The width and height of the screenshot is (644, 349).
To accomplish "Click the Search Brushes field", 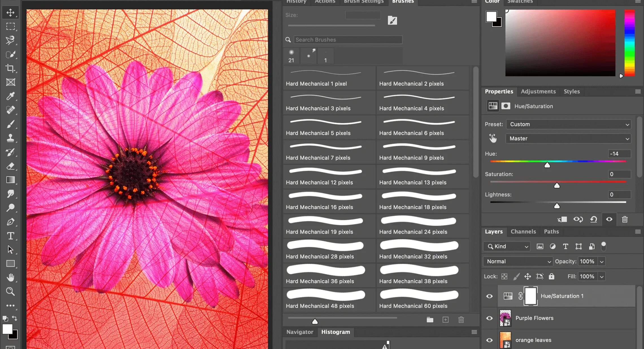I will click(348, 40).
